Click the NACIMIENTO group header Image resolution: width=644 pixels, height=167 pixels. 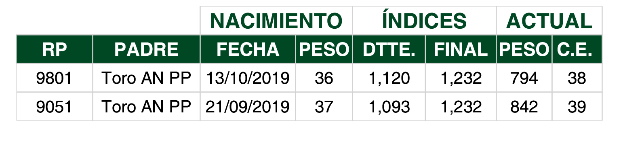pyautogui.click(x=276, y=21)
